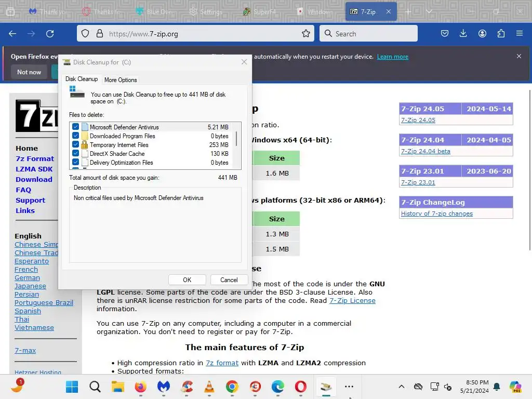Image resolution: width=532 pixels, height=399 pixels.
Task: Switch to the Settings browser tab
Action: 206,12
